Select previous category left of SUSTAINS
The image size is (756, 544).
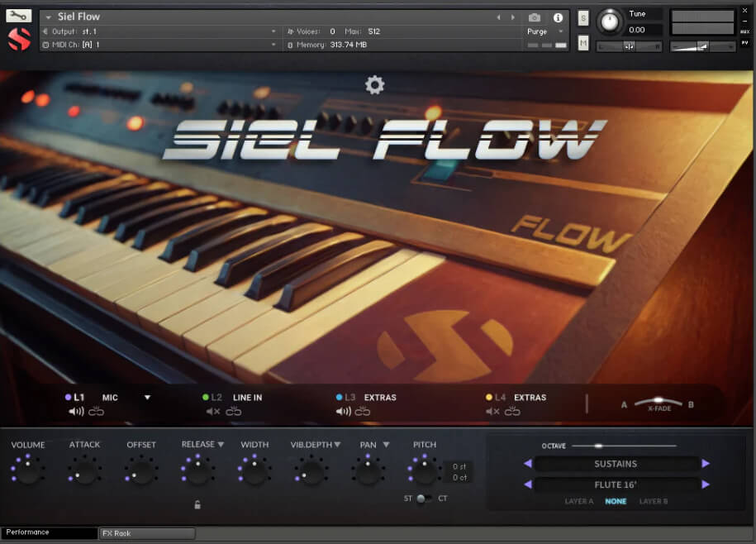tap(528, 464)
